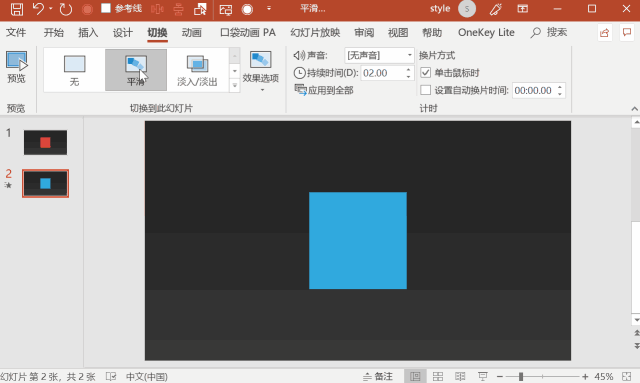Expand the full transition gallery
This screenshot has height=383, width=640.
(x=235, y=85)
